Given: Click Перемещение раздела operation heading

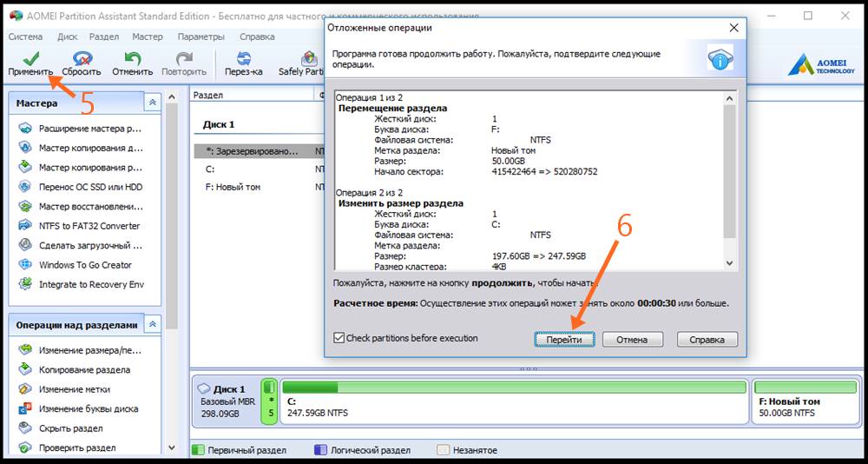Looking at the screenshot, I should point(392,108).
